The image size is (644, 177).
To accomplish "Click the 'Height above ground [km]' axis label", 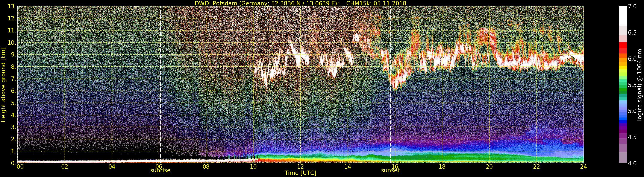I will point(3,85).
